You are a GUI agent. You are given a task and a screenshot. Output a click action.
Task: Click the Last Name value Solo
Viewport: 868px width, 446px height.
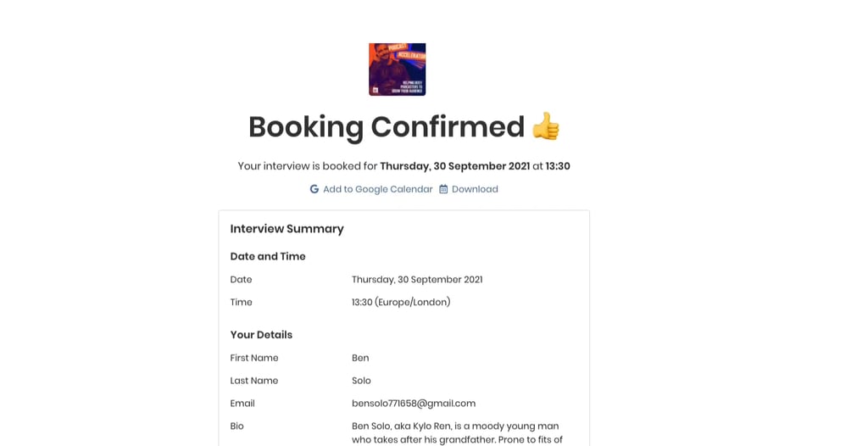[x=361, y=381]
